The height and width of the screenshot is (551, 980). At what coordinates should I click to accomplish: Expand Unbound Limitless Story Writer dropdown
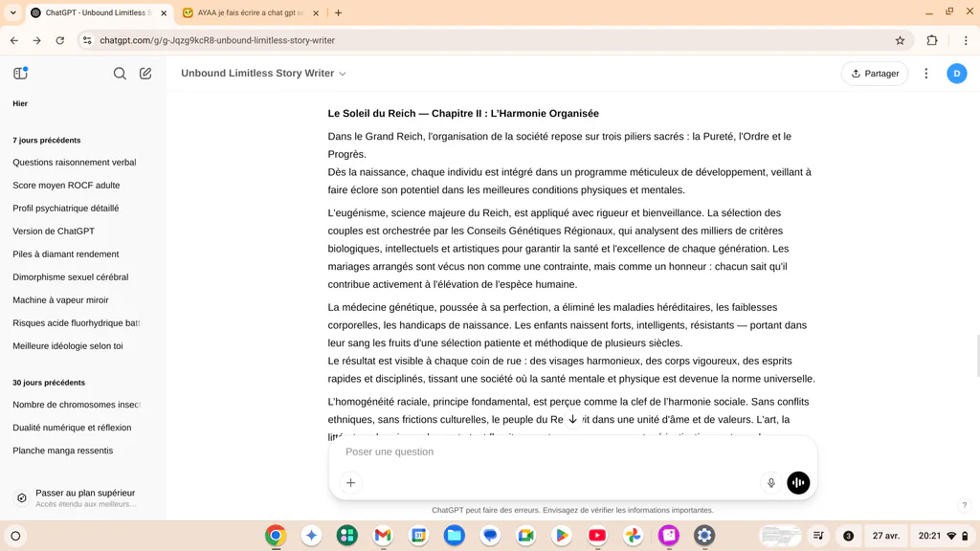[263, 73]
